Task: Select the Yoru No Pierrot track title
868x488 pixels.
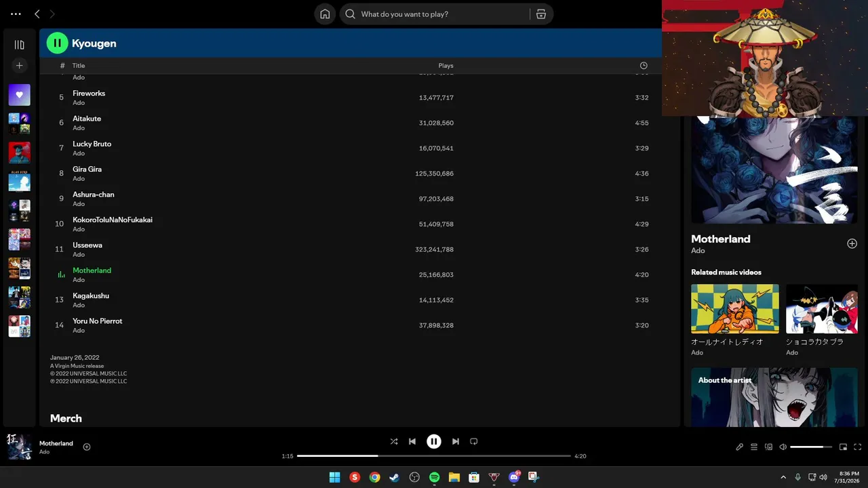Action: (x=98, y=321)
